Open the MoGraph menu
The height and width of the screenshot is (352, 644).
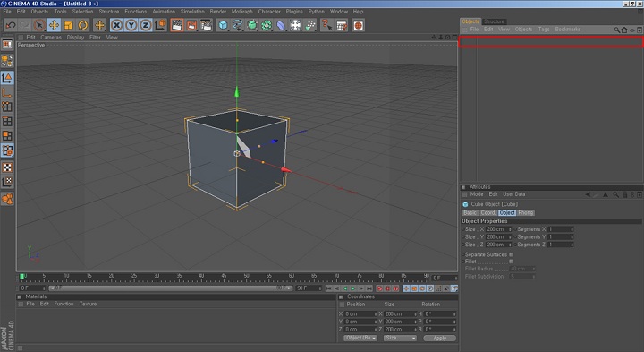click(241, 12)
